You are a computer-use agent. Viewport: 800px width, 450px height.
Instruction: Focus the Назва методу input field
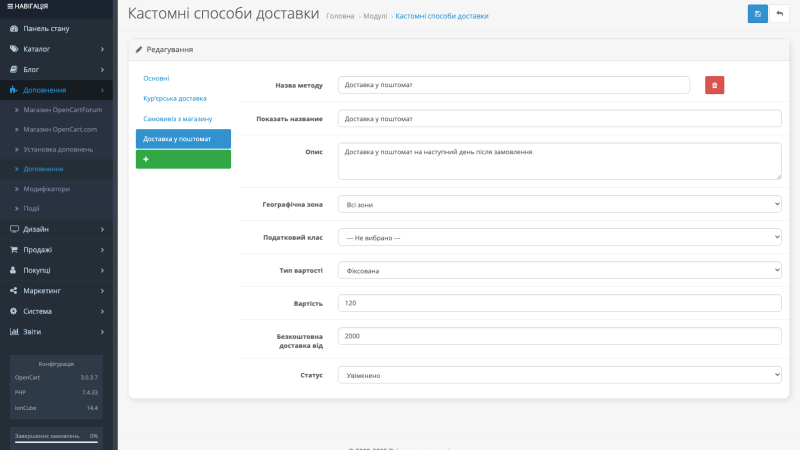coord(514,85)
